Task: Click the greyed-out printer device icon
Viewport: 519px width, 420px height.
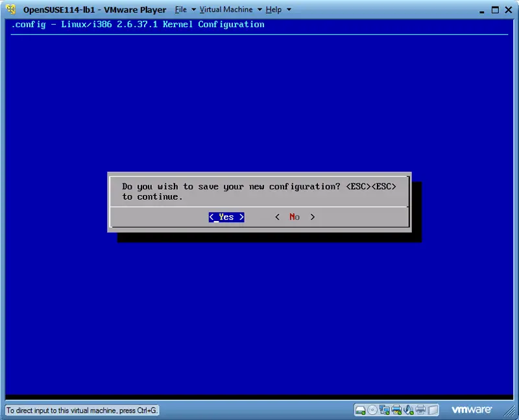Action: pyautogui.click(x=420, y=410)
